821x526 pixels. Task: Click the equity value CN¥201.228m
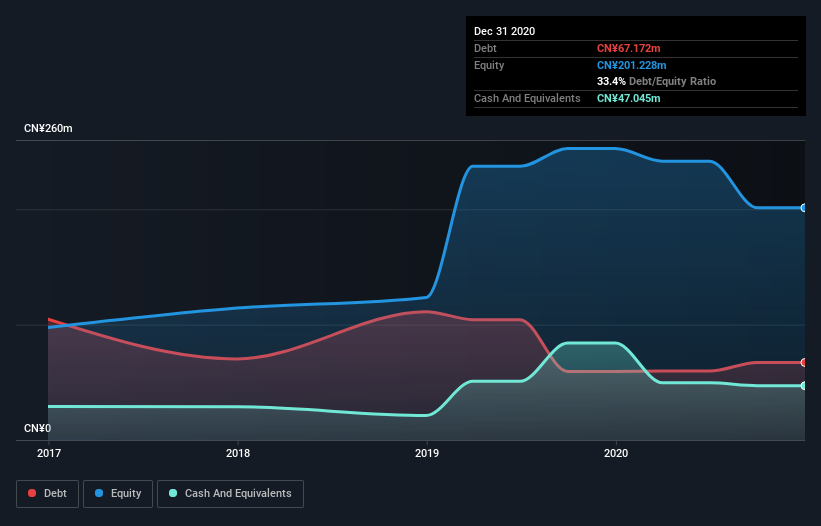tap(631, 65)
